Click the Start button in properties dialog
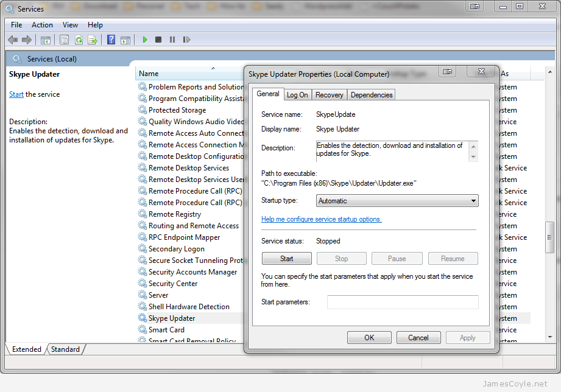This screenshot has height=392, width=561. (286, 259)
